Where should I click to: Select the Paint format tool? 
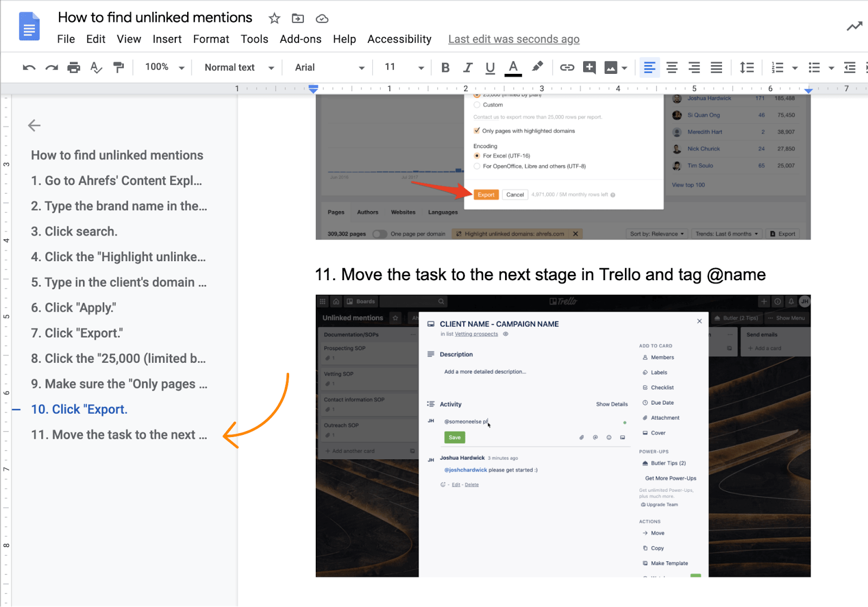[x=118, y=67]
